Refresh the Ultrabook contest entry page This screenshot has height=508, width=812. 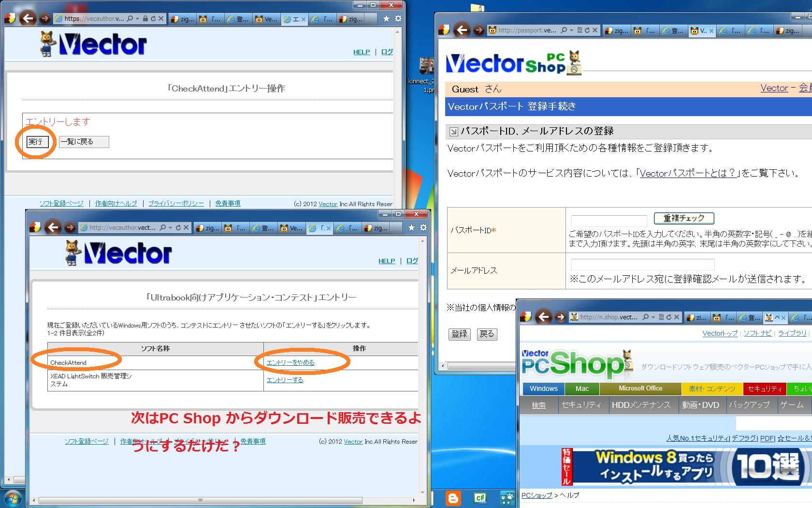click(x=178, y=228)
